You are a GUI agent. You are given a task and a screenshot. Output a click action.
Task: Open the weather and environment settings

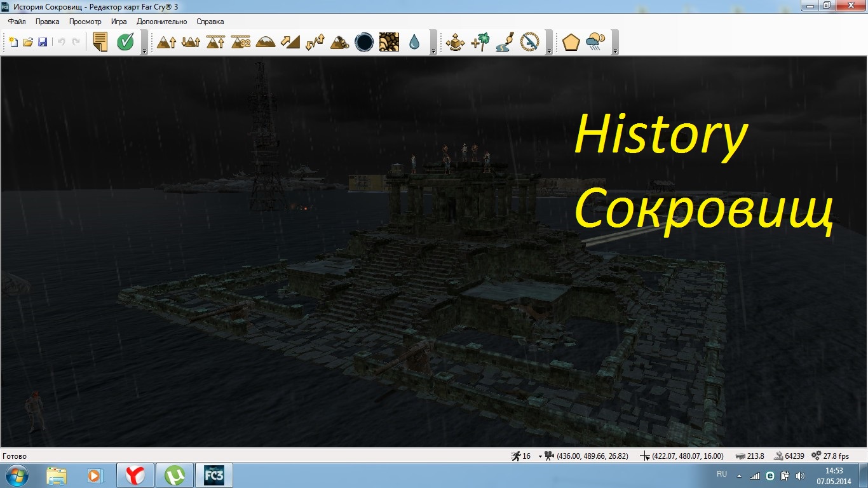[595, 42]
